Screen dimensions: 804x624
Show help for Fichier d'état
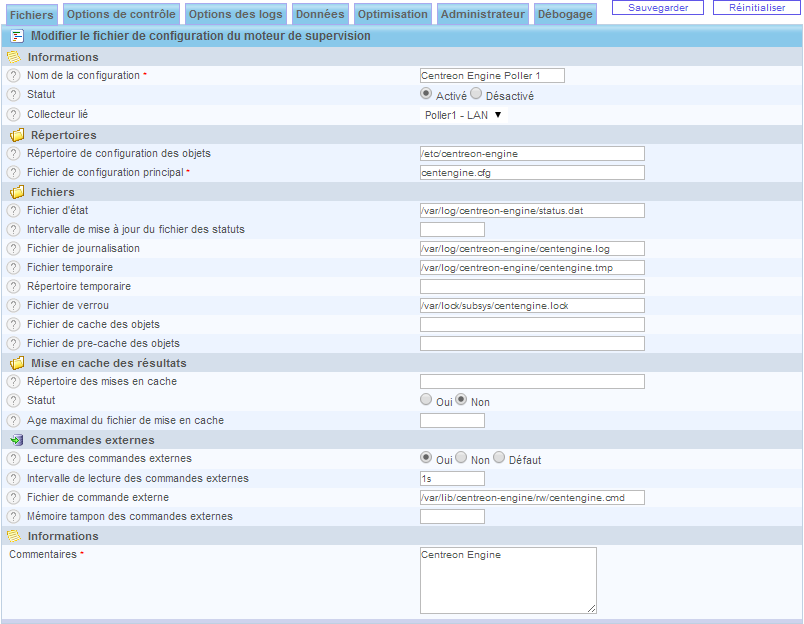[13, 211]
